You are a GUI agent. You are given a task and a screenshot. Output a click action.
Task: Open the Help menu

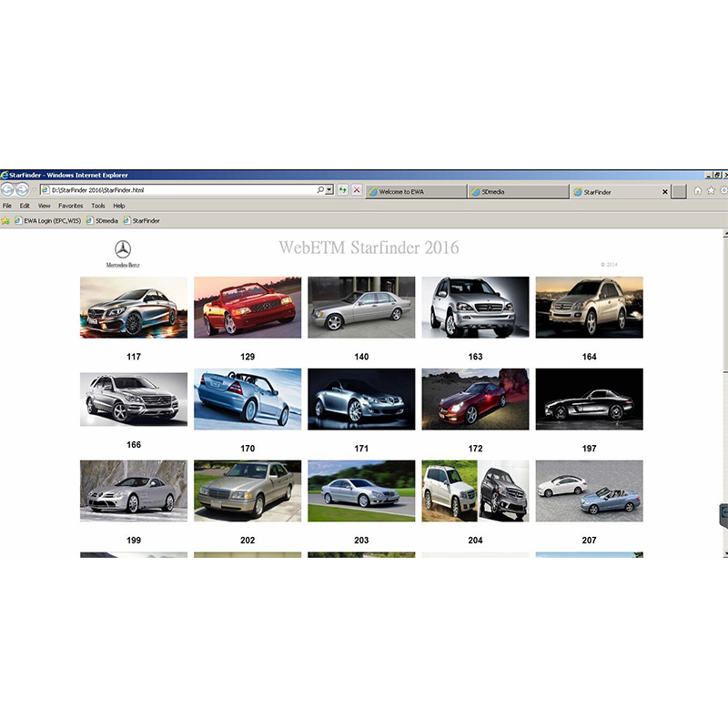click(x=119, y=206)
